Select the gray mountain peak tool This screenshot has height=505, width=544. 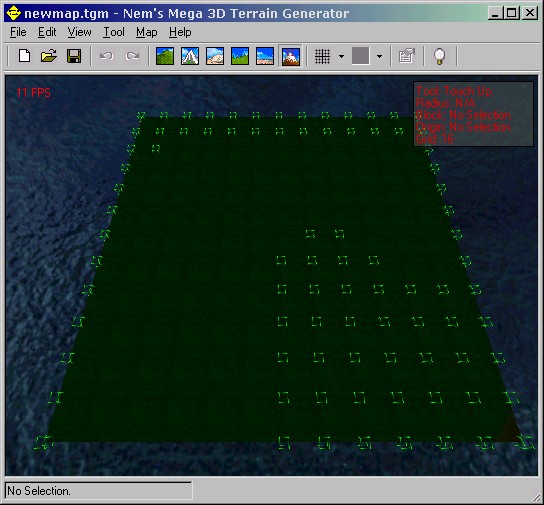pyautogui.click(x=190, y=56)
